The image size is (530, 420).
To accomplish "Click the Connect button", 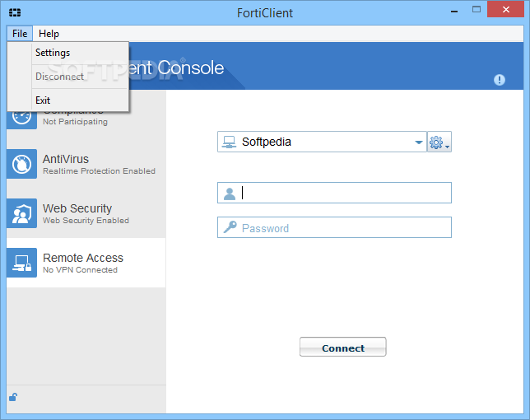I will (x=342, y=347).
